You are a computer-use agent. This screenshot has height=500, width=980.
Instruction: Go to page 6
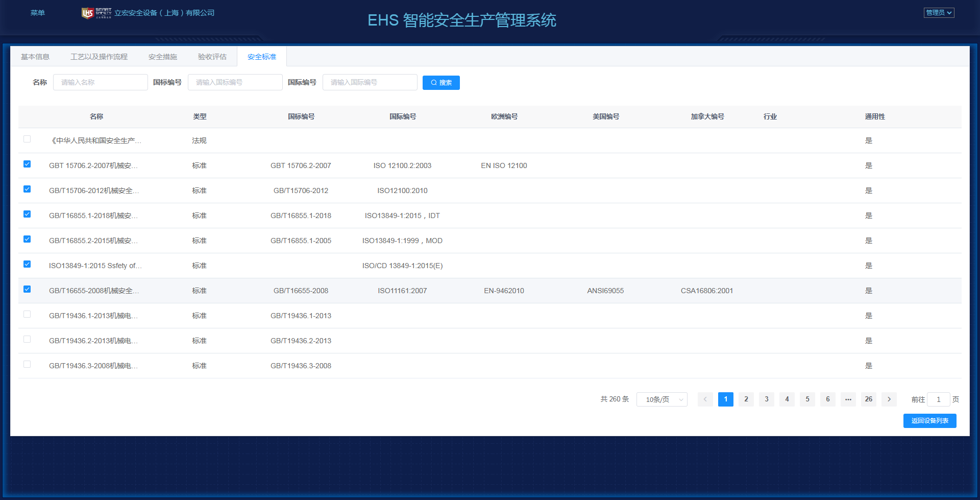tap(827, 399)
